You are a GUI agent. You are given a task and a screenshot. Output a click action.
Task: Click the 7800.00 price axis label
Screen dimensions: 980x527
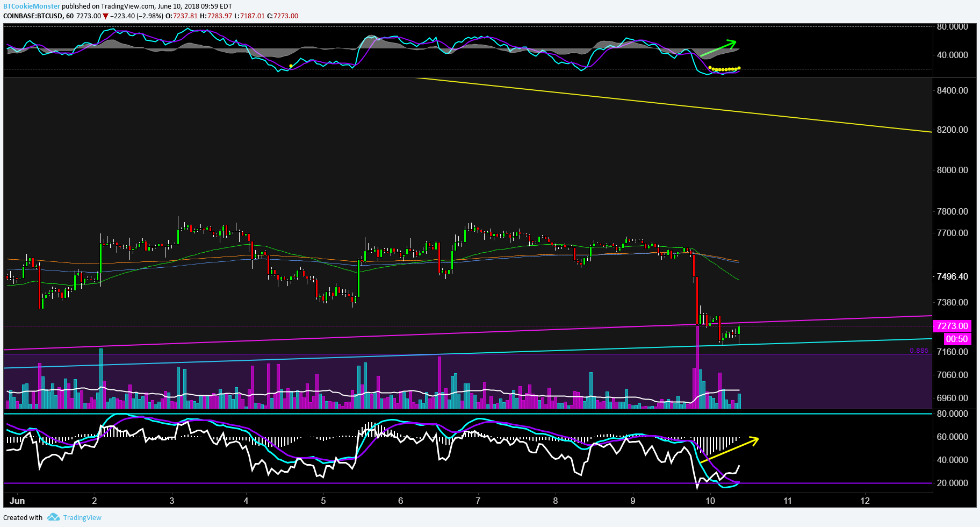pos(952,211)
